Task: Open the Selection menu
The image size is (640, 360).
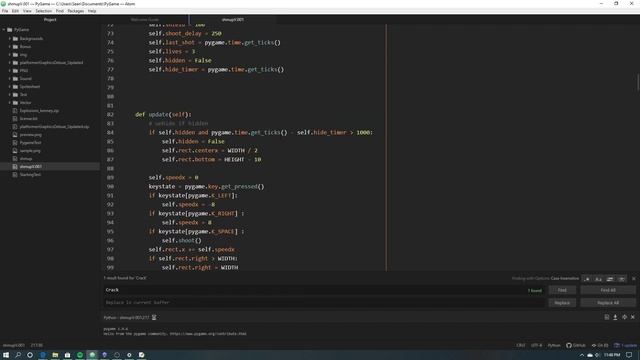Action: click(43, 11)
